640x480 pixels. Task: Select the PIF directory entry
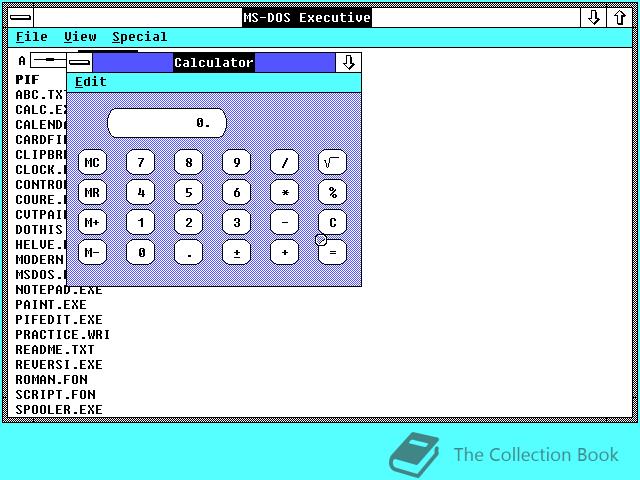pos(28,80)
